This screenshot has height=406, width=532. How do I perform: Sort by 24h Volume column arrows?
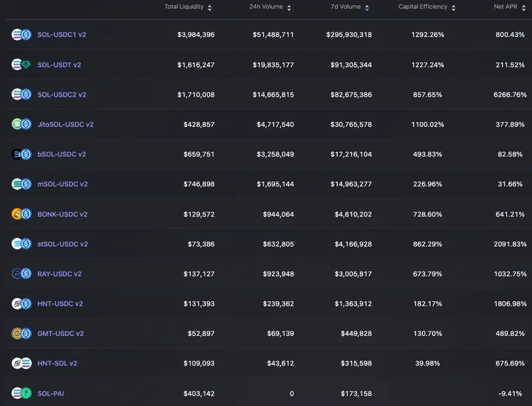[x=289, y=8]
